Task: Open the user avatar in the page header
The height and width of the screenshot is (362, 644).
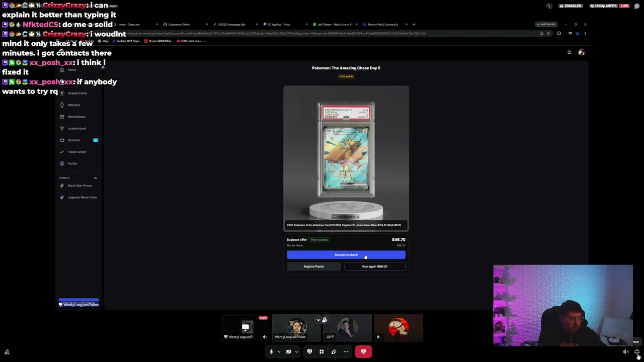Action: click(x=581, y=52)
